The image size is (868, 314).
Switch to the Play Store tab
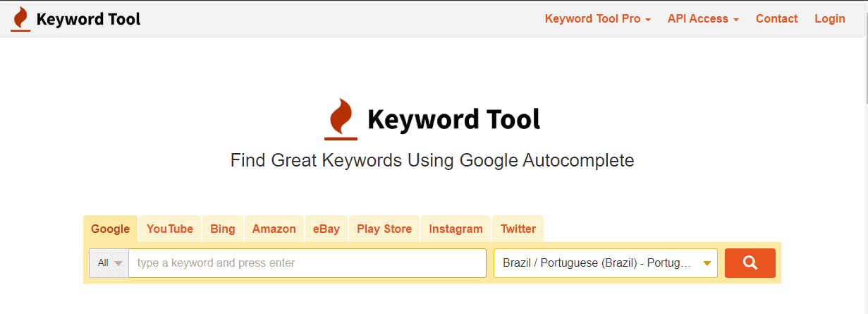tap(384, 229)
